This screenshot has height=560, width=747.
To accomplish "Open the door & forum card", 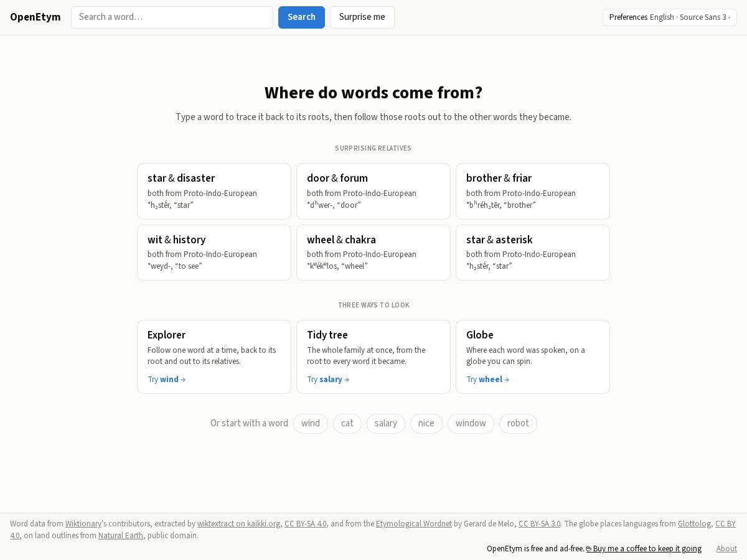I will [374, 191].
